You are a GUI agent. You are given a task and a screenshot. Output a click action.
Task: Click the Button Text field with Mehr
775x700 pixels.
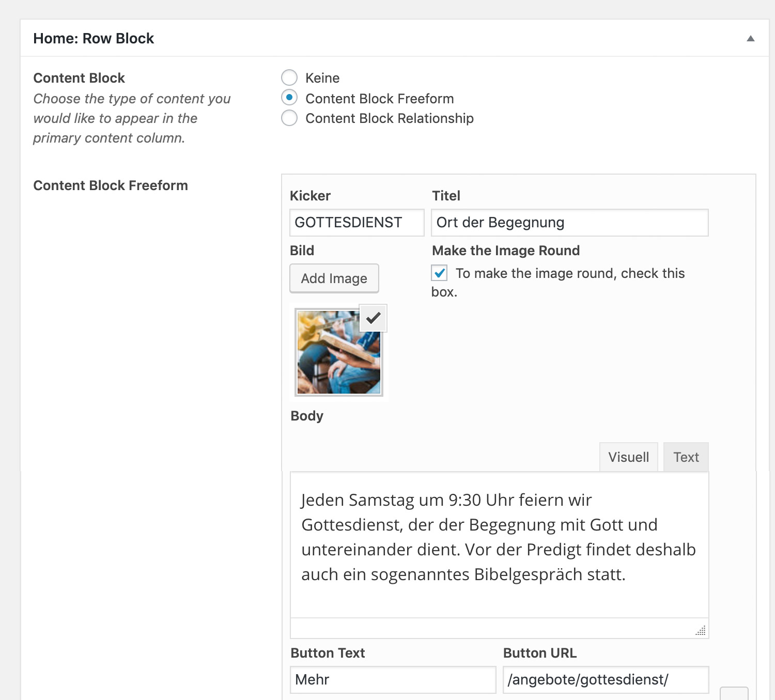pyautogui.click(x=393, y=680)
